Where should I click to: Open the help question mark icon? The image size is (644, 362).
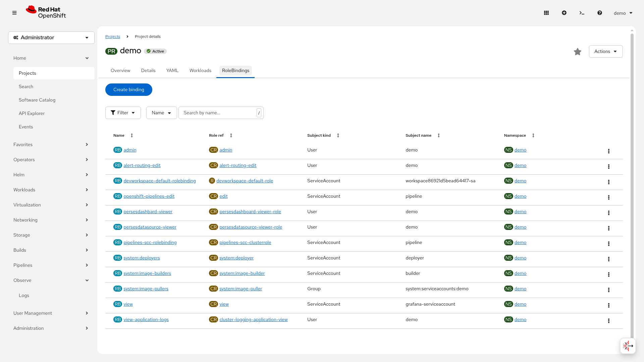click(x=600, y=13)
